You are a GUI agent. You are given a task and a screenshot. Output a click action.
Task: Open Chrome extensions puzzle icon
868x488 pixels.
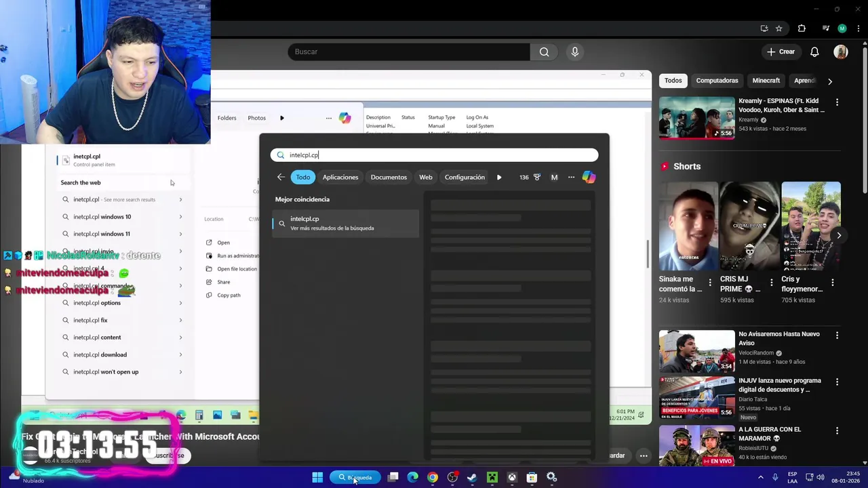[802, 28]
